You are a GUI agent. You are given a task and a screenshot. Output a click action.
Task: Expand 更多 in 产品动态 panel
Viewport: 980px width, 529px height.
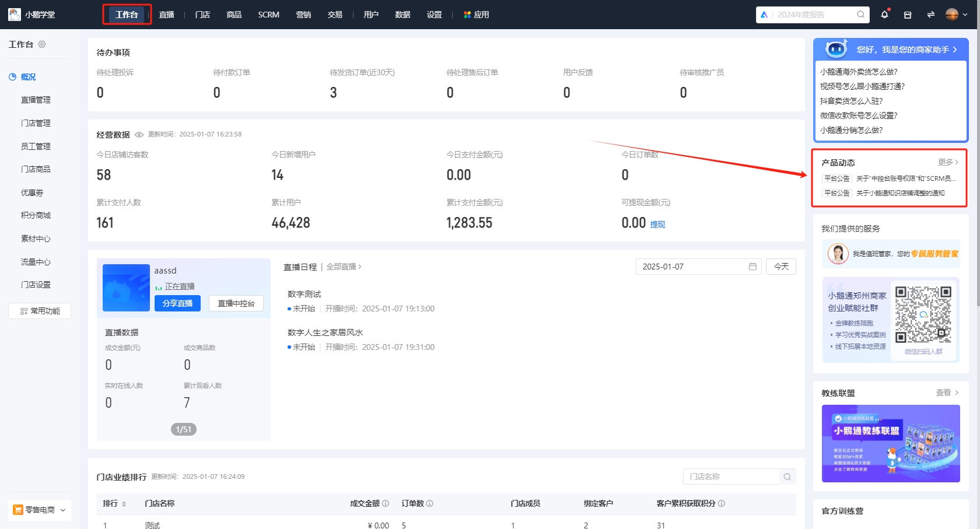tap(948, 162)
